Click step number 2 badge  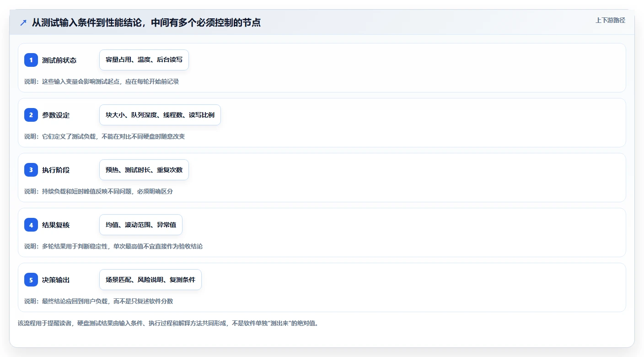coord(31,115)
